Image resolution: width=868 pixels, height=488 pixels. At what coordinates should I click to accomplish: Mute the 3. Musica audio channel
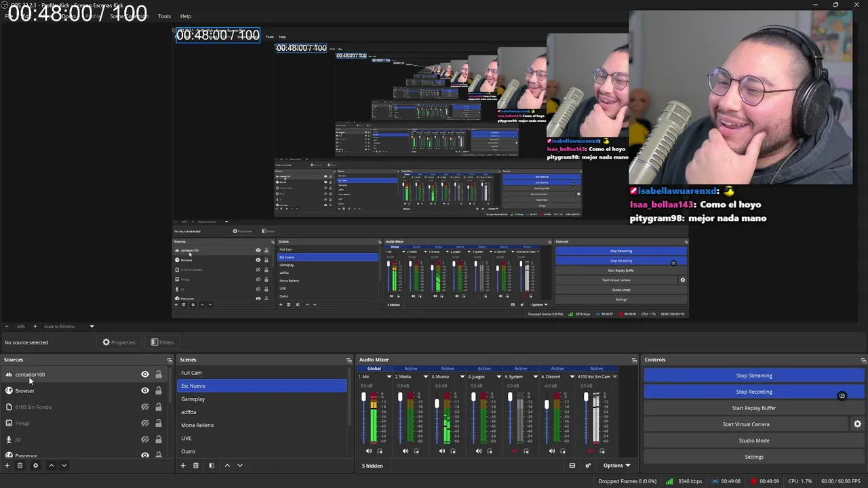[442, 451]
